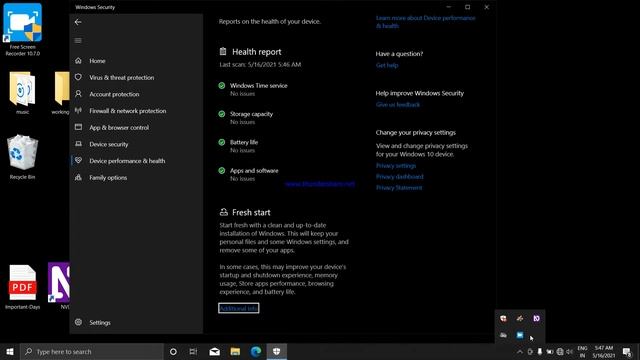Click the family people icon
640x360 pixels.
point(78,177)
